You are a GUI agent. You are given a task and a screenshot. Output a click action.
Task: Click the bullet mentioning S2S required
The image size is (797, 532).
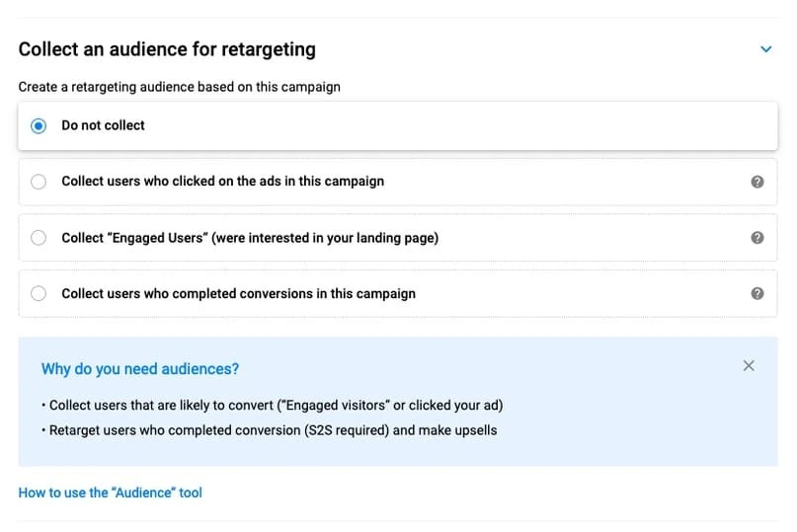point(270,430)
